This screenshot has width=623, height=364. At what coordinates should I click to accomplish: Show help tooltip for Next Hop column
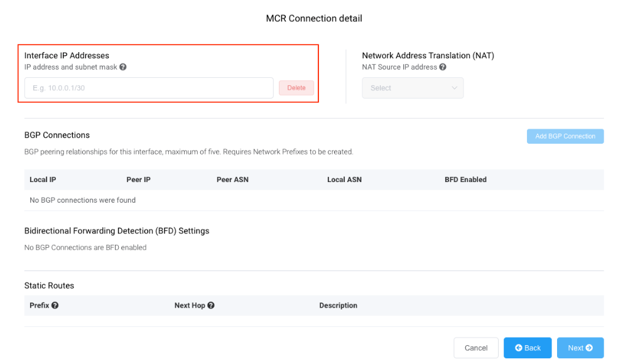tap(211, 305)
